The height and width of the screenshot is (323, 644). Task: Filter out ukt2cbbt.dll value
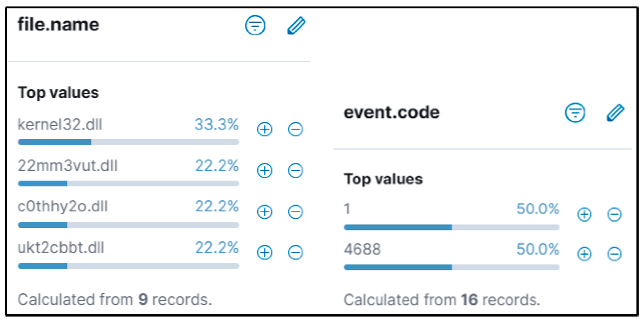tap(295, 252)
